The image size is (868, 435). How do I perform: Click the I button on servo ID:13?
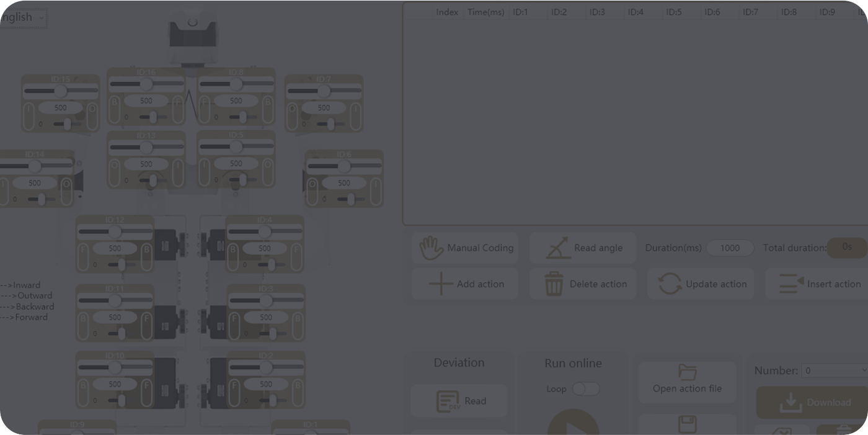(x=178, y=172)
